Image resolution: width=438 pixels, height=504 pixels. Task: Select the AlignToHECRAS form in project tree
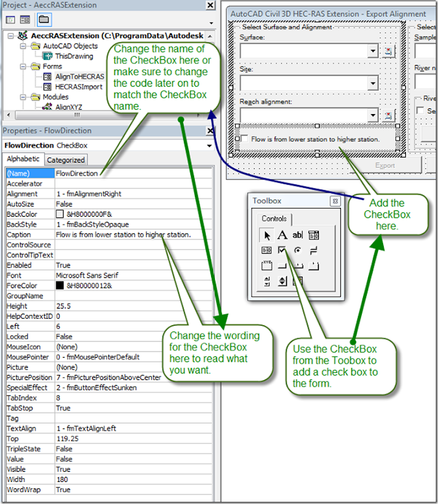80,76
